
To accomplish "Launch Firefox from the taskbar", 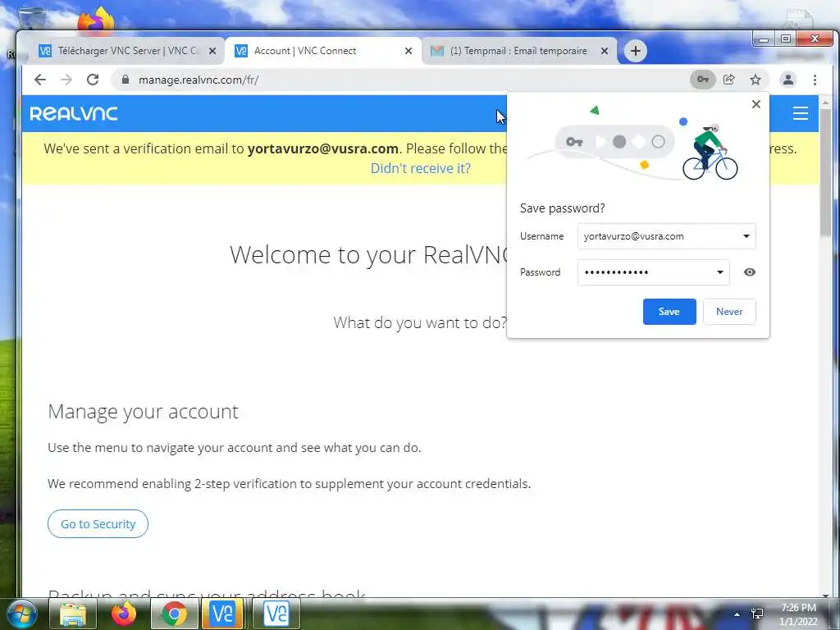I will [x=124, y=614].
